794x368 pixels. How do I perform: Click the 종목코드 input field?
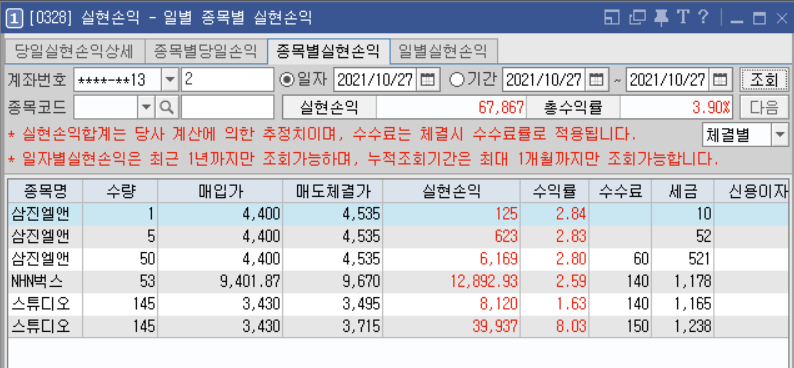click(106, 107)
